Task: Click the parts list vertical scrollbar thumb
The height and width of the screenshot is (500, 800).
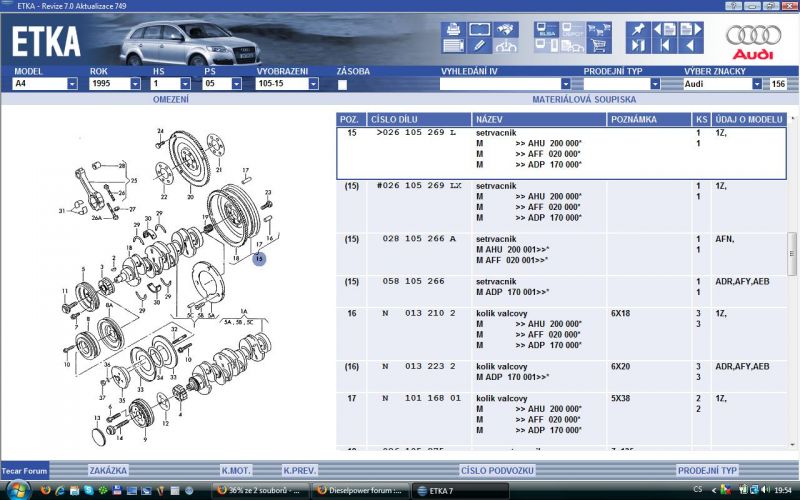Action: pyautogui.click(x=792, y=254)
